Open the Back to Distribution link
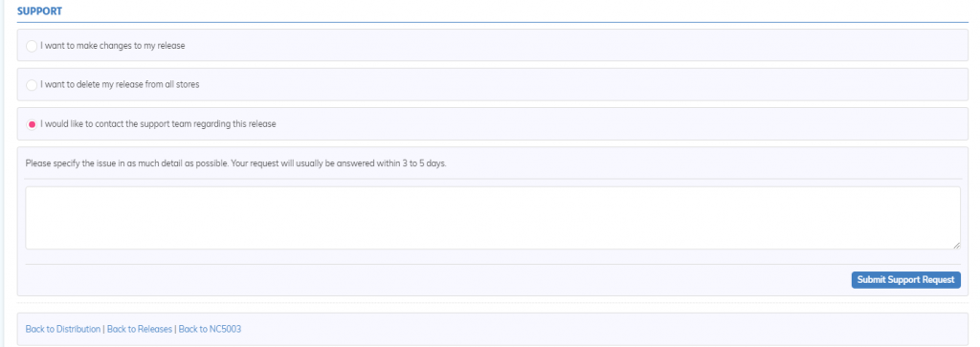Image resolution: width=980 pixels, height=347 pixels. coord(62,329)
